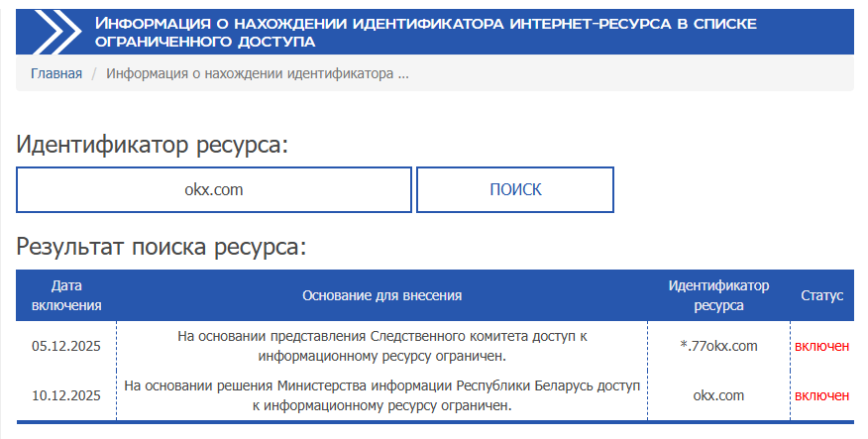Select the okx.com identifier cell in table
This screenshot has width=868, height=439.
tap(718, 395)
